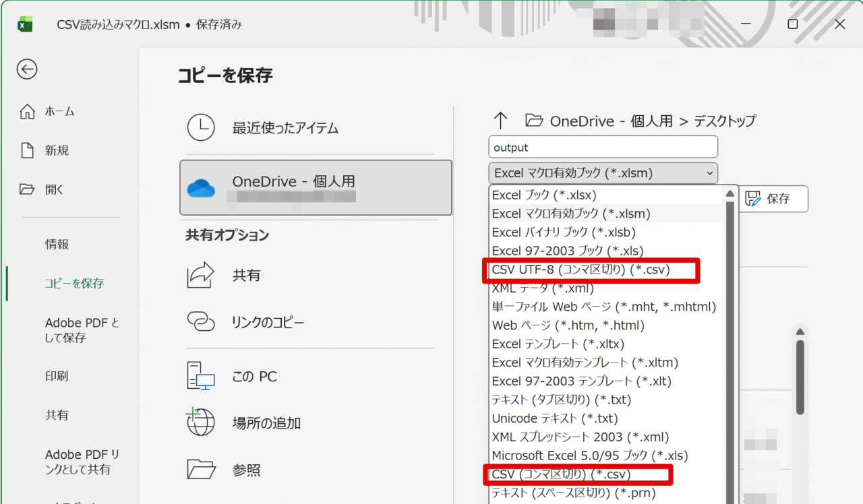Click the Copy Link chain icon
The width and height of the screenshot is (863, 504).
(200, 322)
